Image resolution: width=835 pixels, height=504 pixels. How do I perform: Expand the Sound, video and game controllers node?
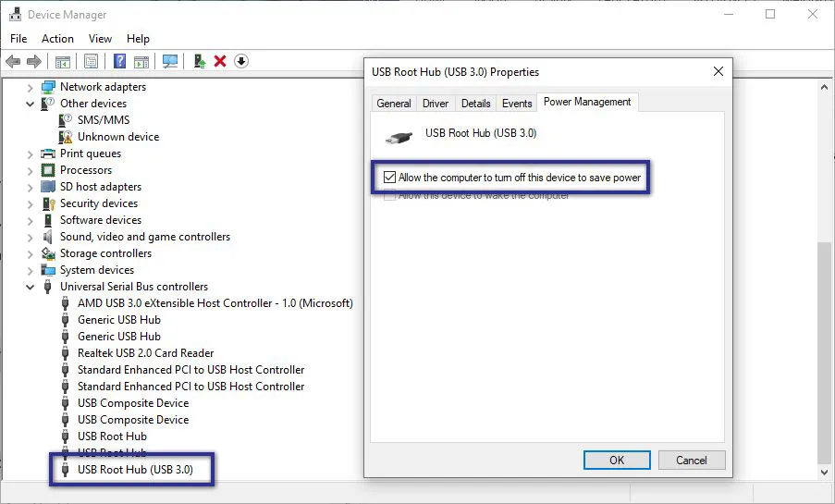point(31,237)
